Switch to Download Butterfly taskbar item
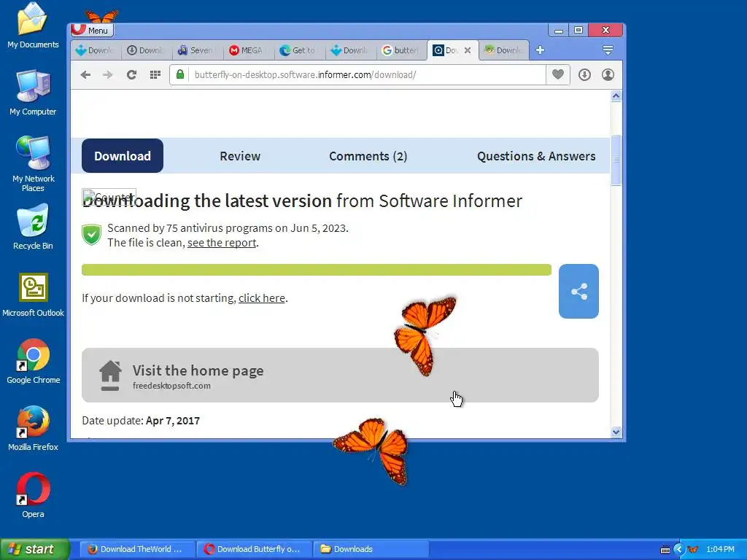The image size is (747, 560). 255,549
